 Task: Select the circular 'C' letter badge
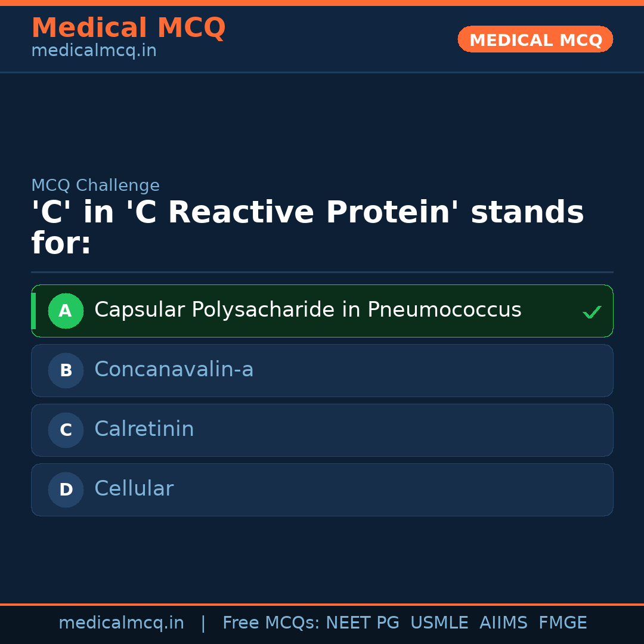[66, 430]
